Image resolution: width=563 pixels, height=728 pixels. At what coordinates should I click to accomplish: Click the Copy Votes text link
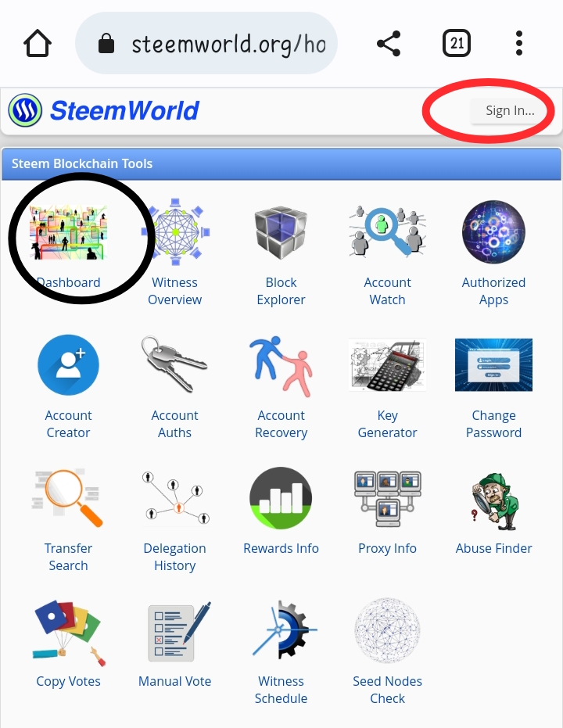(x=68, y=681)
